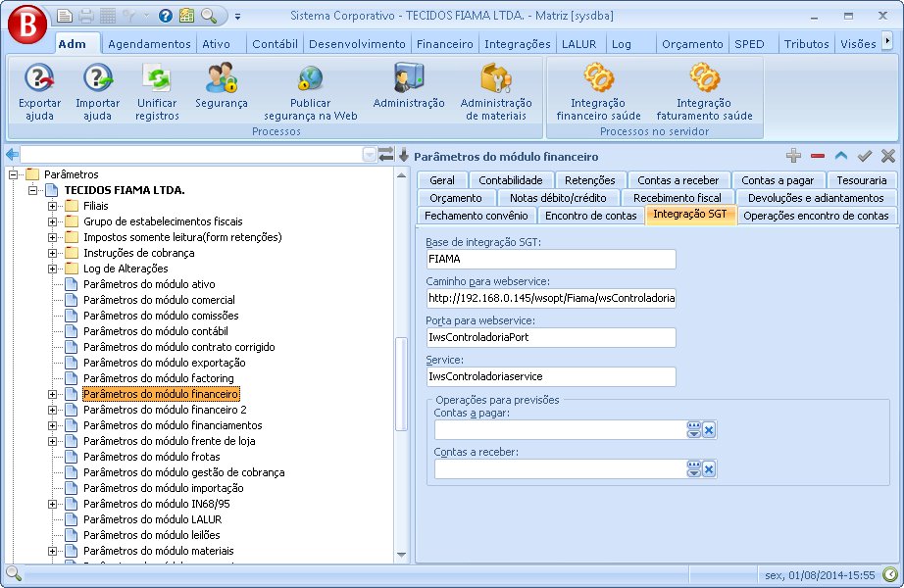904x588 pixels.
Task: Click the Service input field
Action: [x=551, y=376]
